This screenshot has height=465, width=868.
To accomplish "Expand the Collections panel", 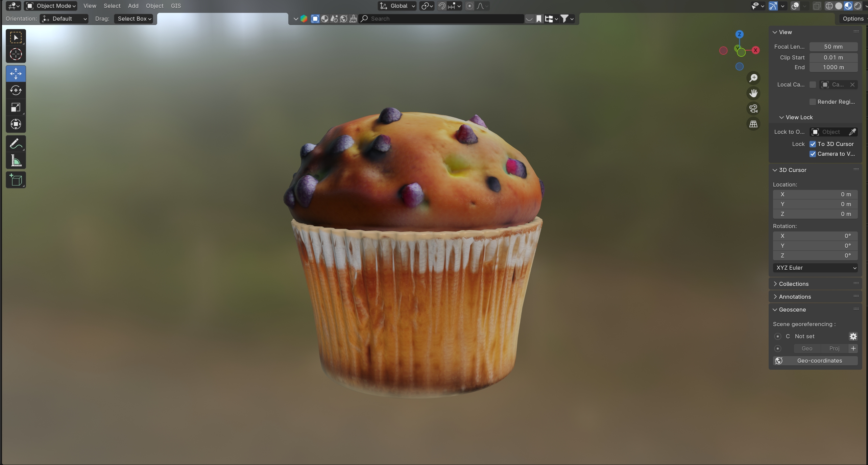I will 793,284.
